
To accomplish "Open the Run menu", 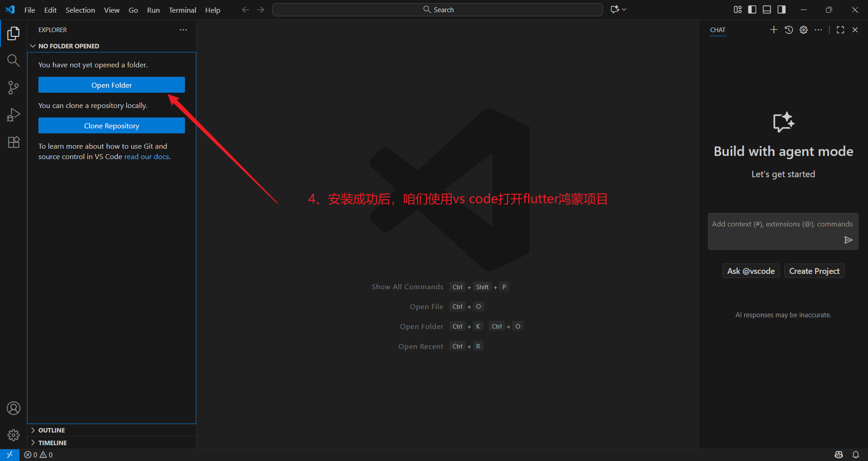I will pyautogui.click(x=153, y=10).
